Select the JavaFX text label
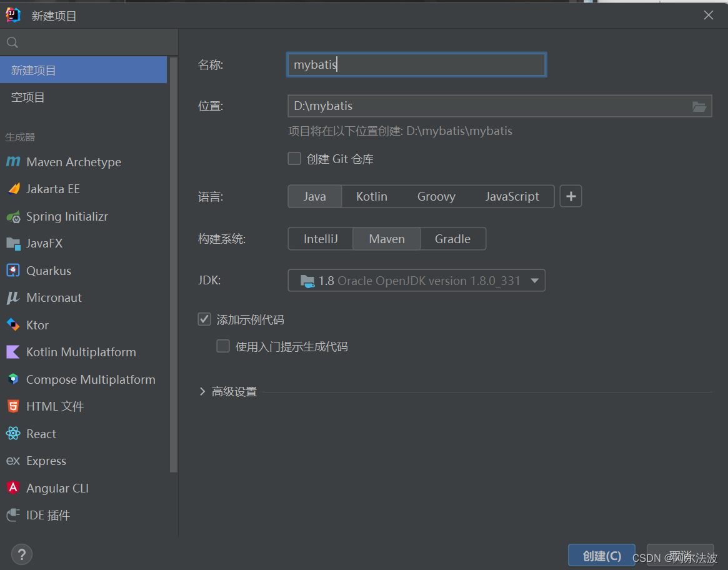 tap(44, 243)
